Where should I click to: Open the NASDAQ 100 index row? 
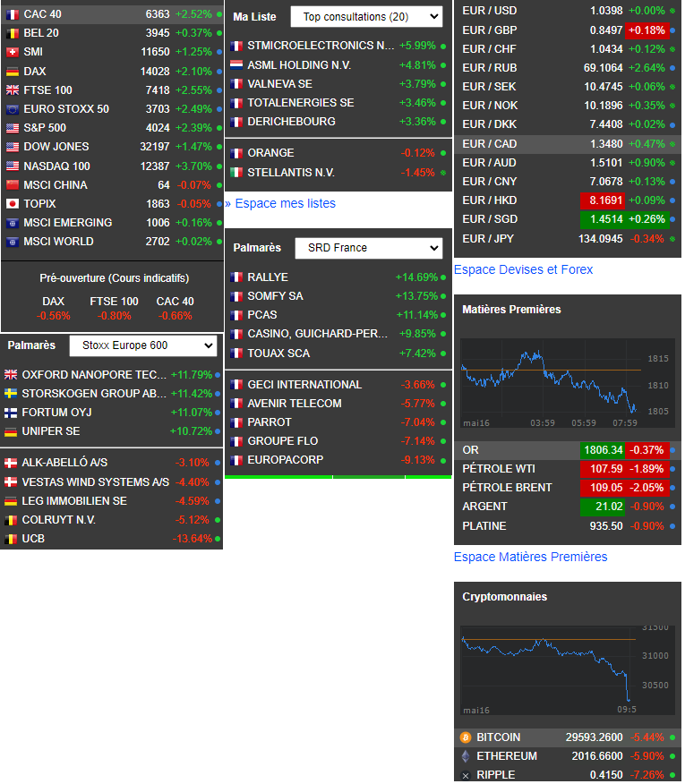(112, 166)
